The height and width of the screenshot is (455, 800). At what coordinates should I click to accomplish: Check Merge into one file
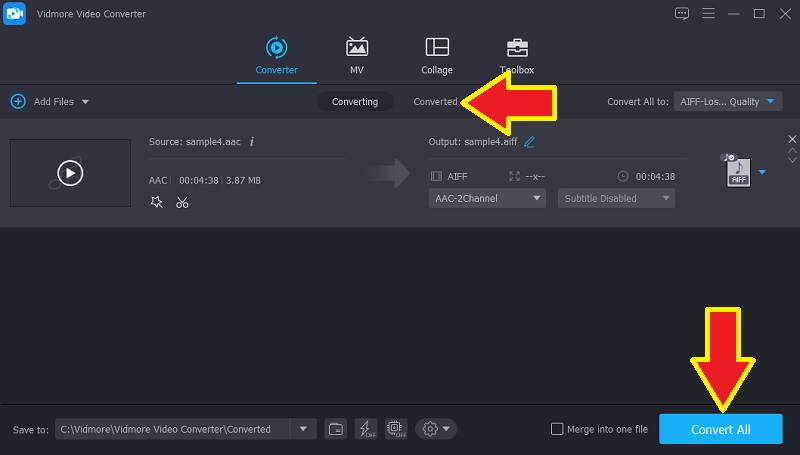(557, 429)
